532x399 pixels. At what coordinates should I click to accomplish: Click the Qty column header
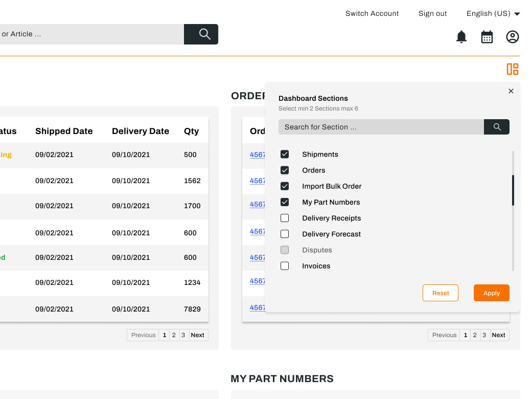(191, 131)
